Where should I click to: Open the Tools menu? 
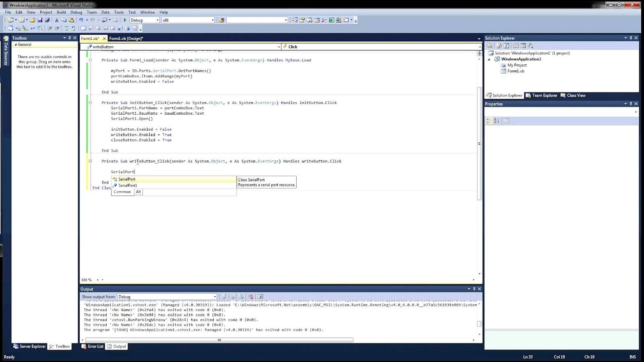(119, 12)
